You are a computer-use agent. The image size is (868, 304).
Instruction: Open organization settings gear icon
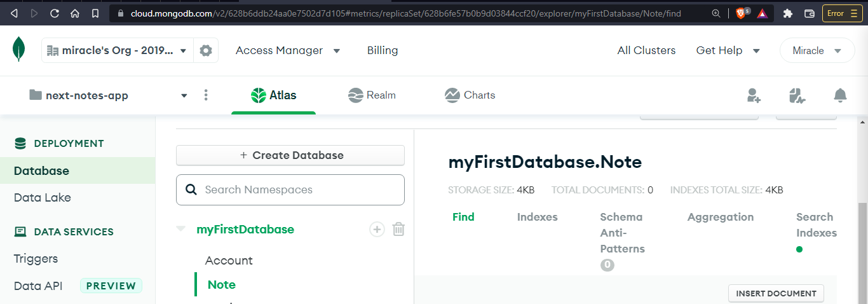click(205, 50)
